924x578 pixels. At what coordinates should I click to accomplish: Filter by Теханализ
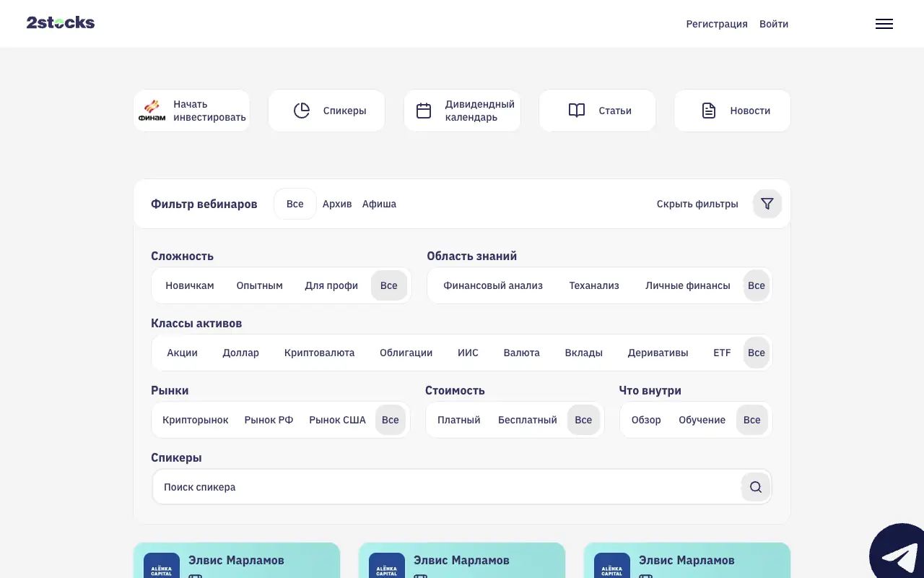click(x=594, y=285)
